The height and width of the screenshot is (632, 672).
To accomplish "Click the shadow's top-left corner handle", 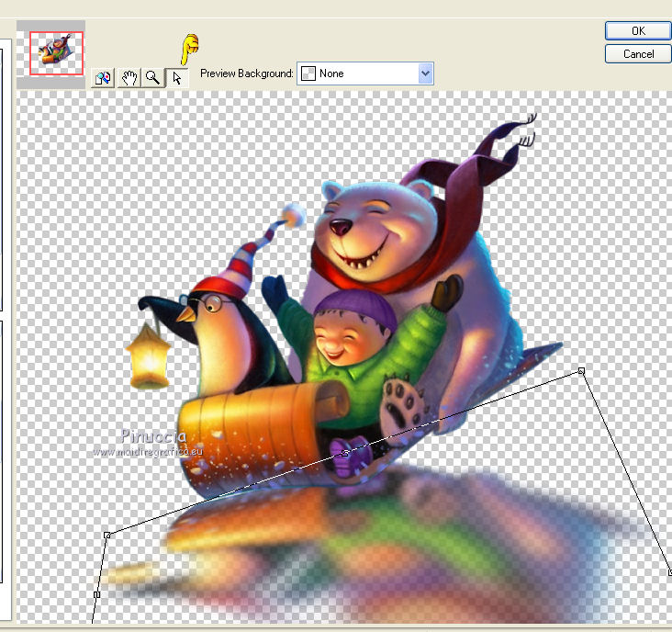I will click(107, 535).
